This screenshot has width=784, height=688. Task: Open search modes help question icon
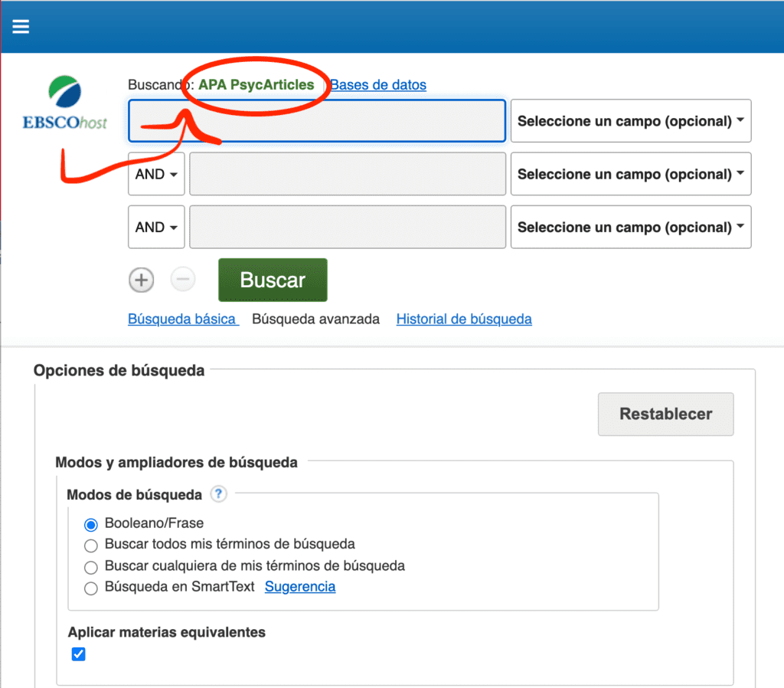tap(218, 494)
